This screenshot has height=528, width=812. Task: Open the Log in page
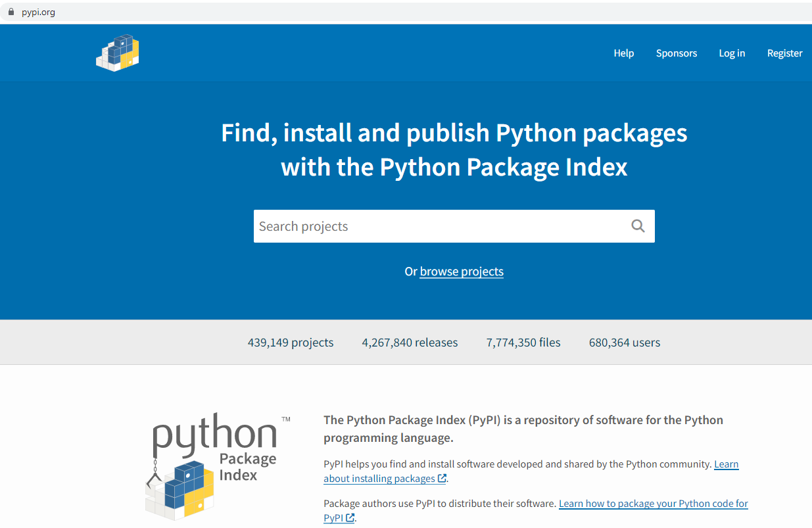[732, 53]
